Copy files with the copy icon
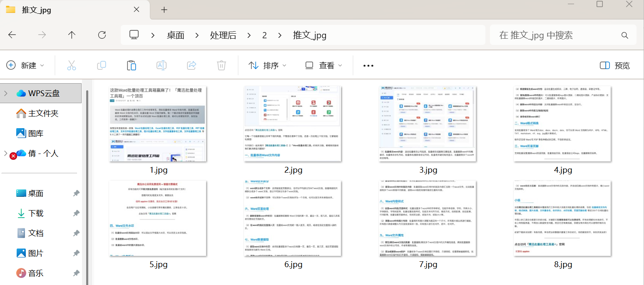Viewport: 644px width, 285px height. click(101, 65)
